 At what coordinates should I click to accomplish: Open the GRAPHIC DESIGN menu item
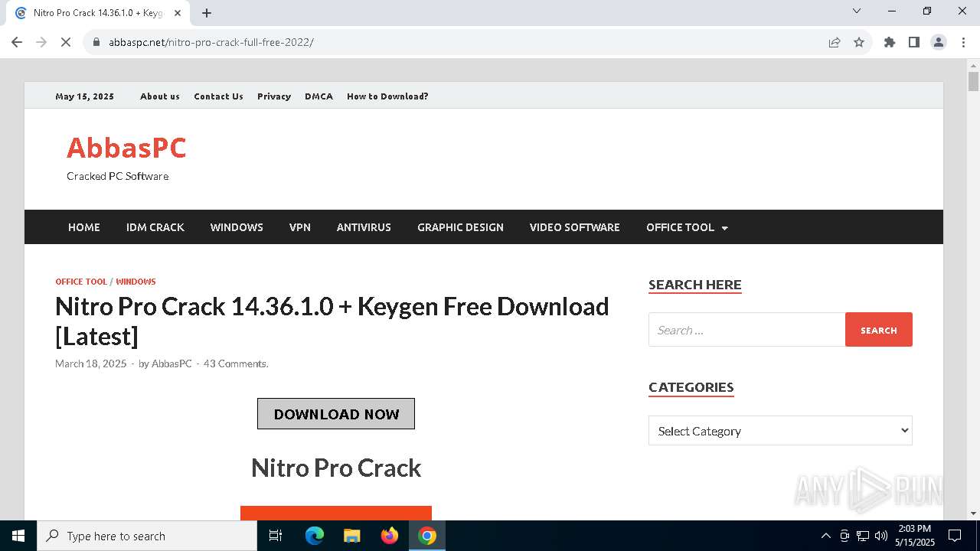[460, 227]
